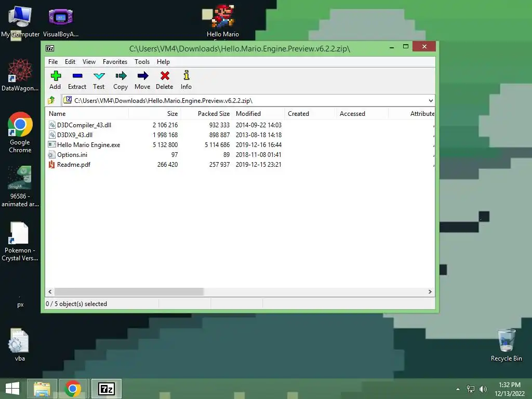Viewport: 532px width, 399px height.
Task: Select Google Chrome desktop shortcut
Action: [x=20, y=132]
